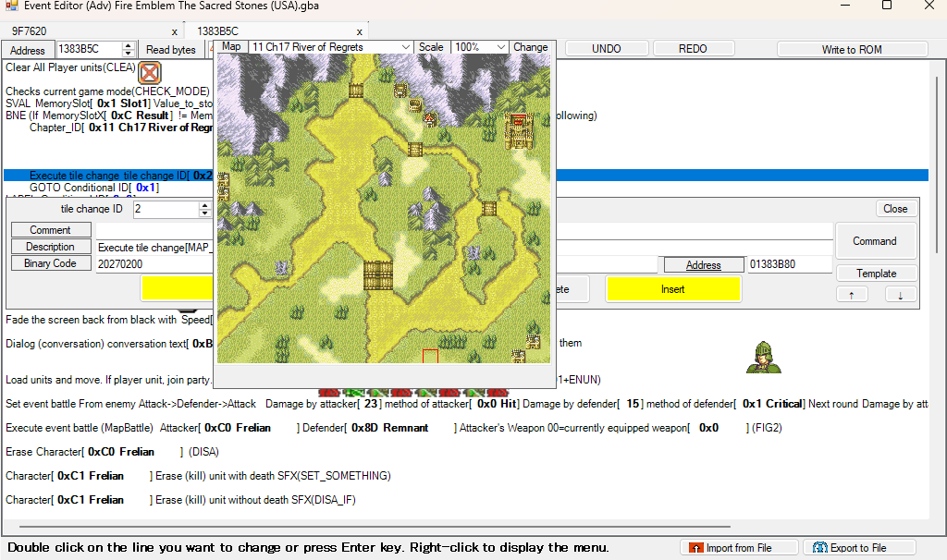Click the red X icon beside CLEA

149,73
